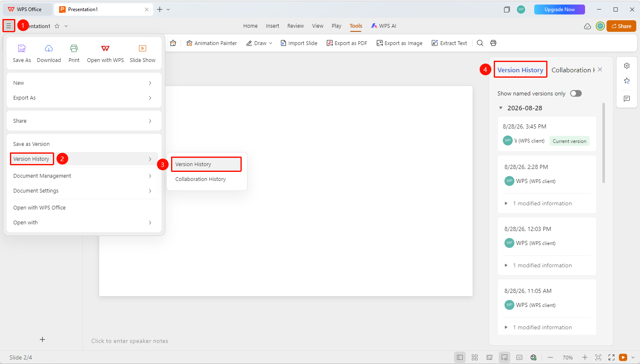640x364 pixels.
Task: Open the Insert tab
Action: coord(272,26)
